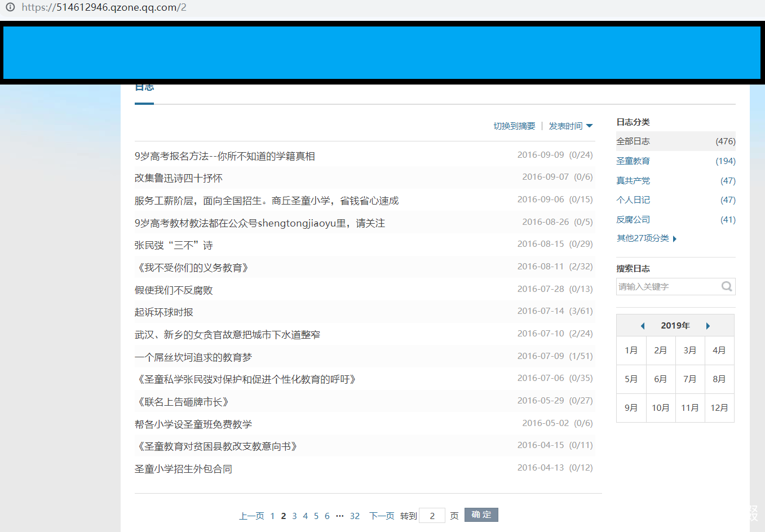Jump to page 32 in pagination
The image size is (765, 532).
pos(355,516)
